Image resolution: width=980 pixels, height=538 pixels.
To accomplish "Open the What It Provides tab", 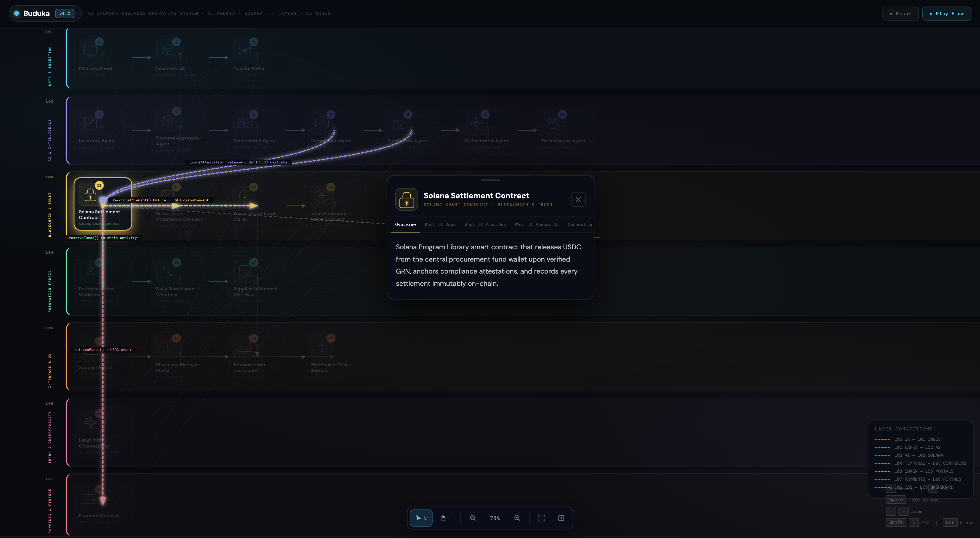I will pyautogui.click(x=485, y=224).
